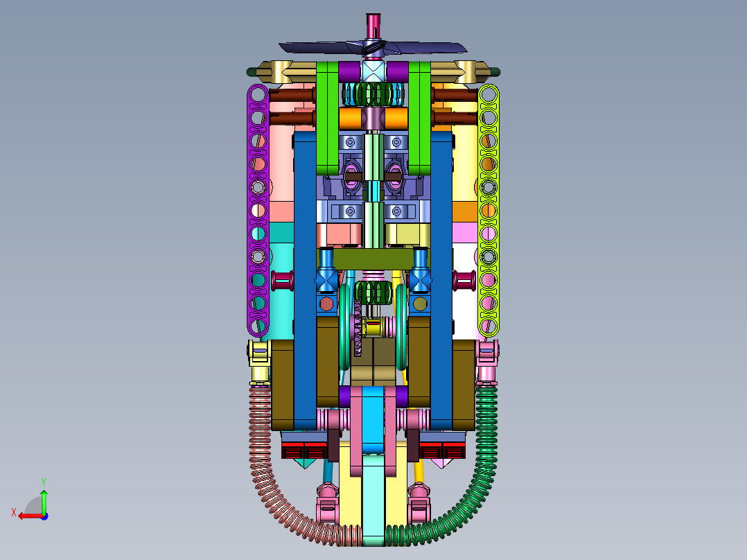Select the dark blue propeller blade at top
The image size is (747, 560).
pos(373,48)
